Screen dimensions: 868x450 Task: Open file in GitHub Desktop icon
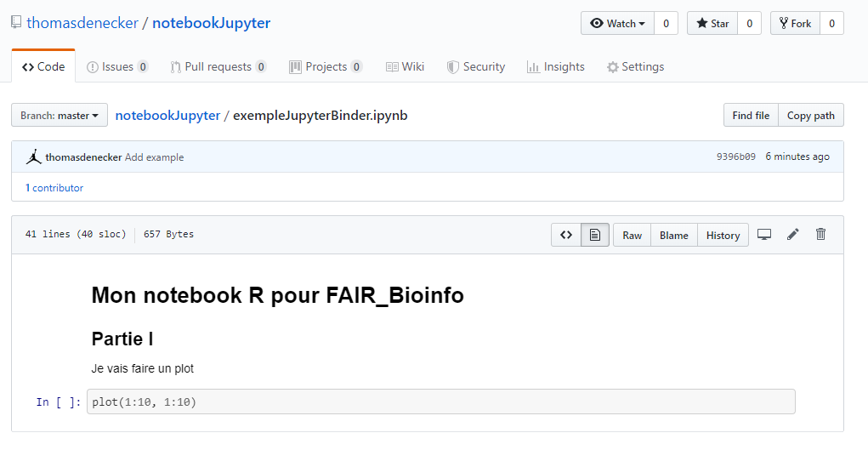(764, 235)
